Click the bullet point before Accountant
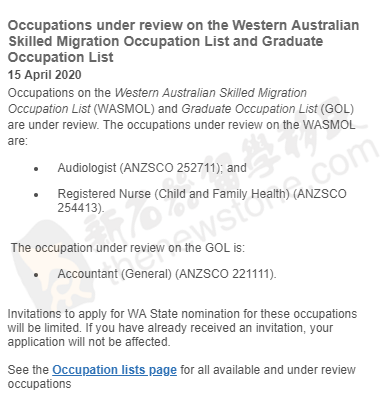 36,275
